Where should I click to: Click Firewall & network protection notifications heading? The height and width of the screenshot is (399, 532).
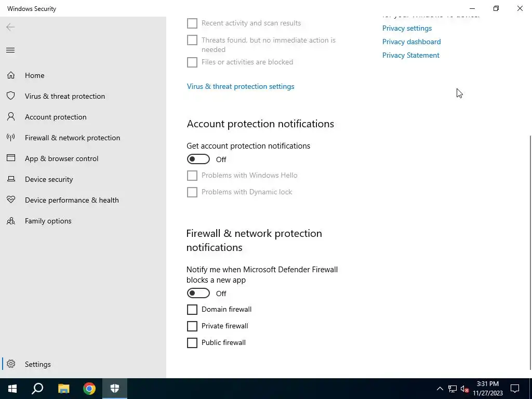pyautogui.click(x=254, y=240)
